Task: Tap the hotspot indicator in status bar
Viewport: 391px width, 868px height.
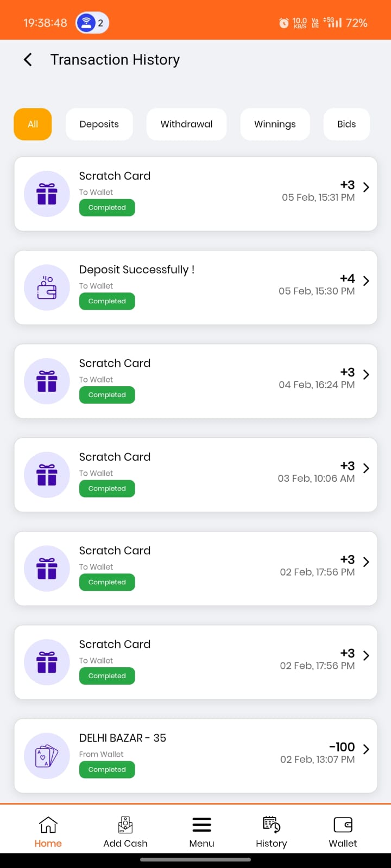Action: [92, 23]
